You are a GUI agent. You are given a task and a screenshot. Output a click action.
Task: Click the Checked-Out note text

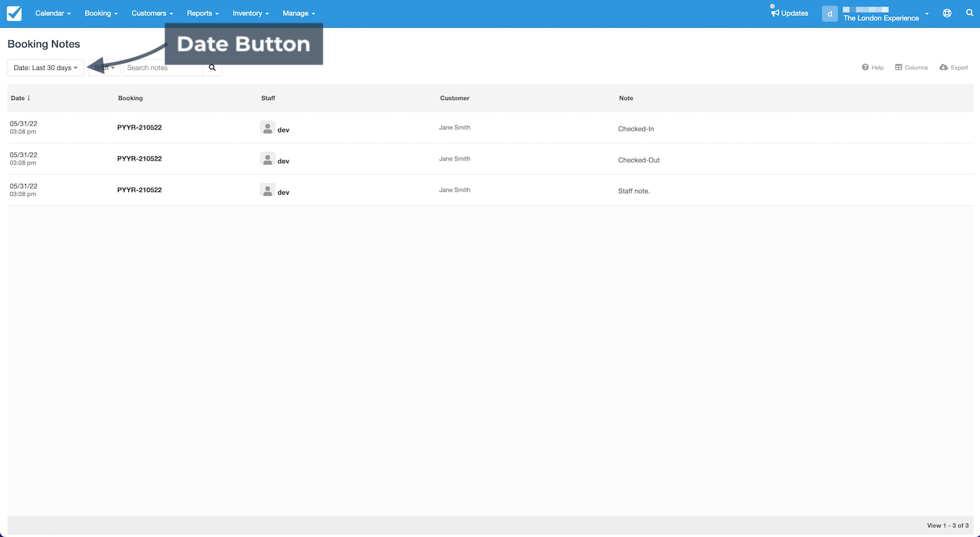coord(639,160)
